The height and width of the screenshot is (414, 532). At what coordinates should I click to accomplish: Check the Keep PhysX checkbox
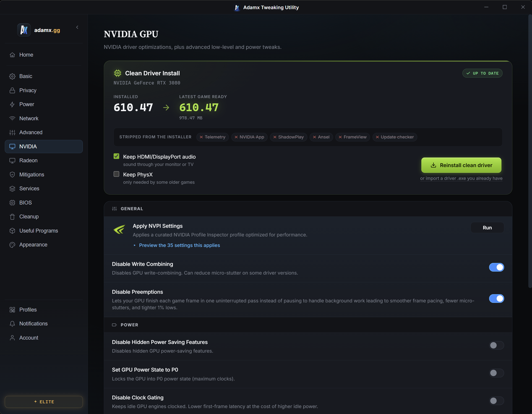pyautogui.click(x=116, y=174)
